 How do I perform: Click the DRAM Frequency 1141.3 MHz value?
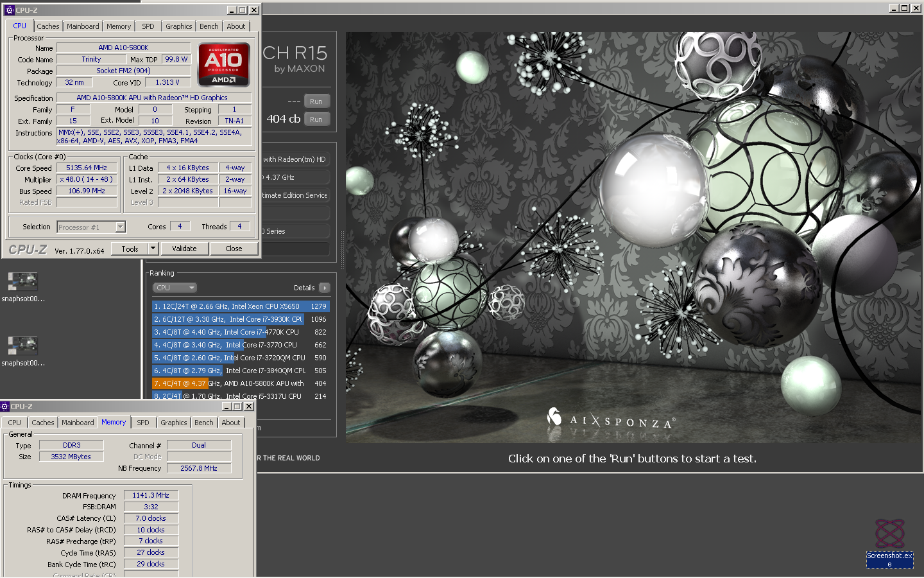[151, 495]
